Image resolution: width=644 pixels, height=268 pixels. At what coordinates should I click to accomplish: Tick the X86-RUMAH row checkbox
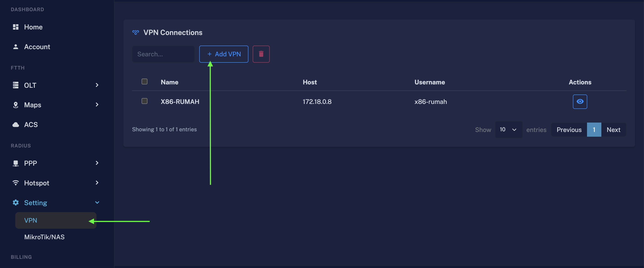144,101
